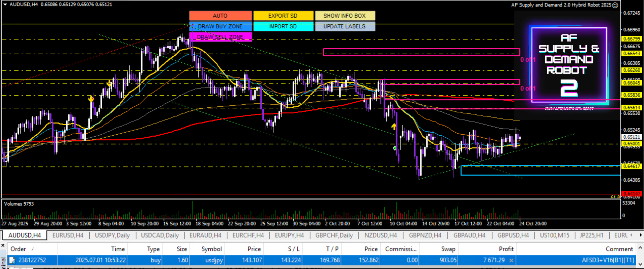Click the order list scroll-up arrow
The width and height of the screenshot is (644, 269).
640,248
